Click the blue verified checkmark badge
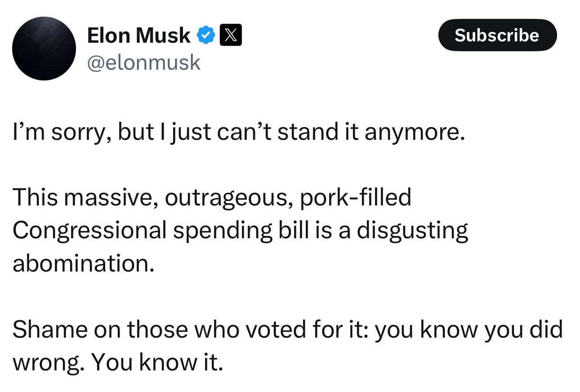This screenshot has width=580, height=392. coord(206,36)
